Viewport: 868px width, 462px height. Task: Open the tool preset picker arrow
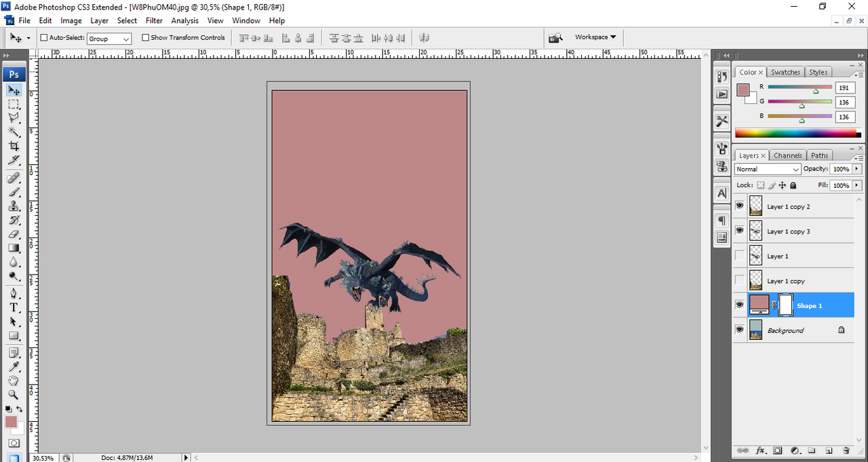28,38
